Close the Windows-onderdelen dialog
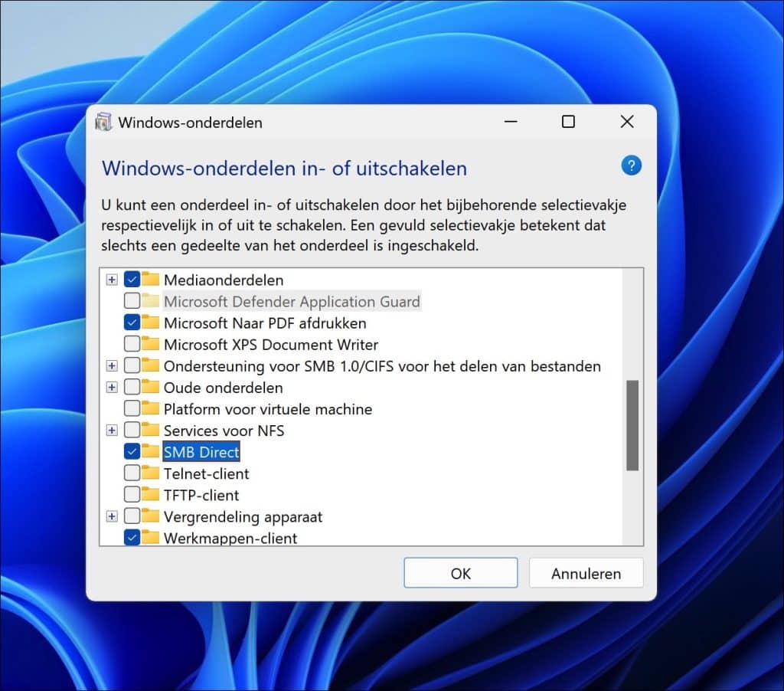The width and height of the screenshot is (784, 691). coord(626,122)
